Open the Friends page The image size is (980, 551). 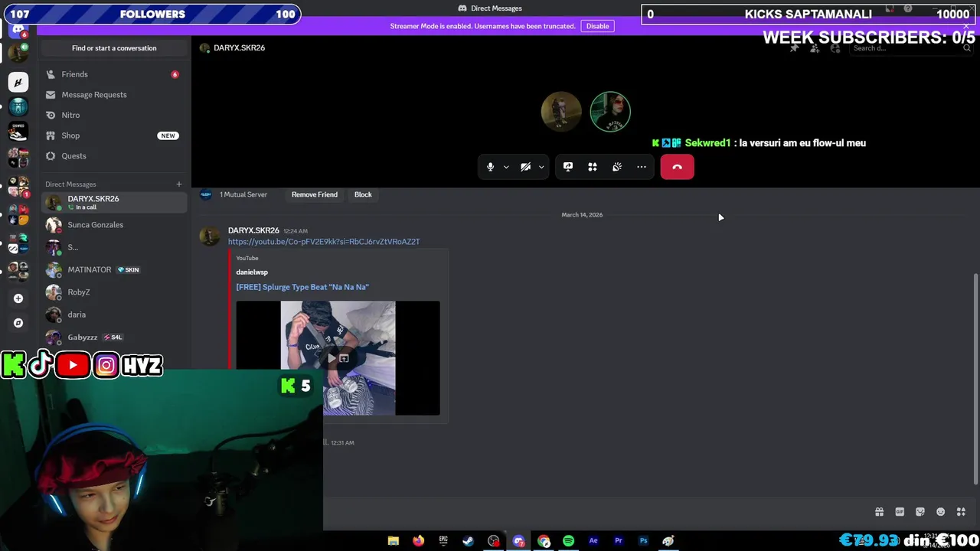click(x=114, y=74)
